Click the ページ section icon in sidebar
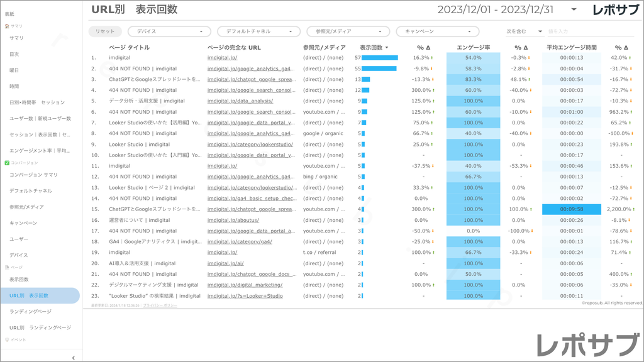The image size is (644, 362). [x=7, y=267]
